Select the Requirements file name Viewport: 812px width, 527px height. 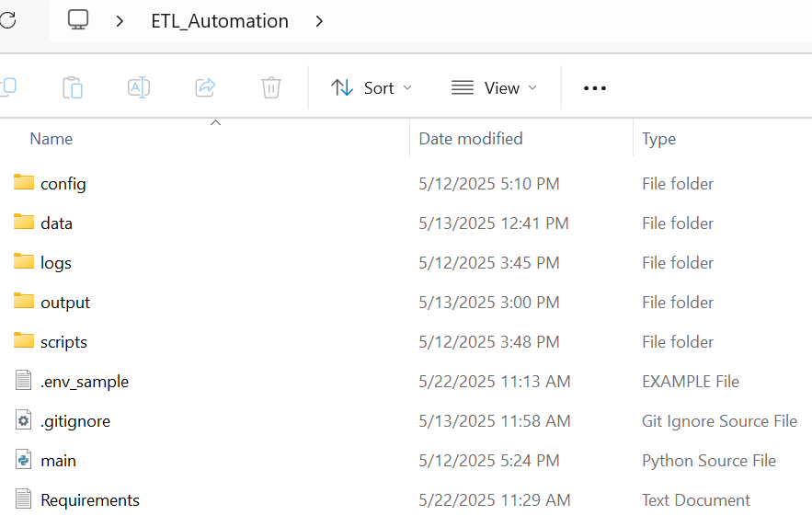point(90,500)
